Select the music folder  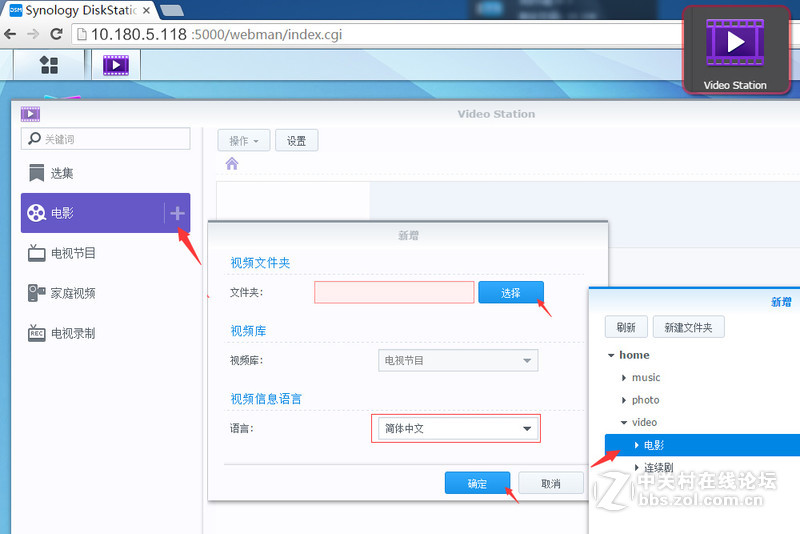(x=646, y=377)
